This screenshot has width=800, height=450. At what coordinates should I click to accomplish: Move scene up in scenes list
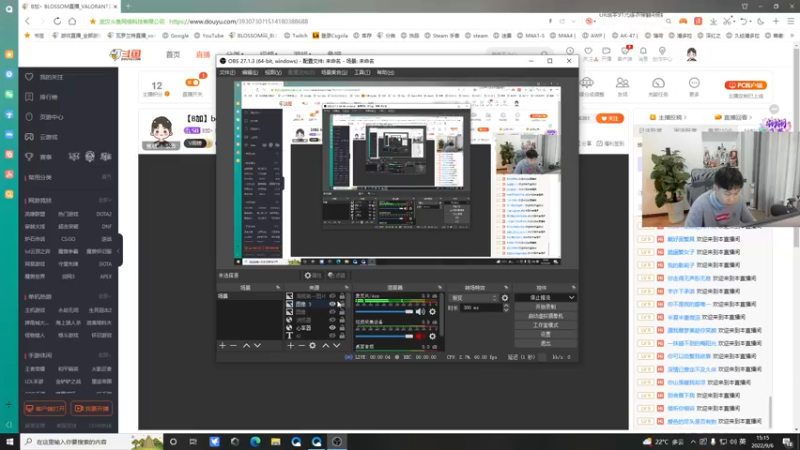pyautogui.click(x=246, y=345)
